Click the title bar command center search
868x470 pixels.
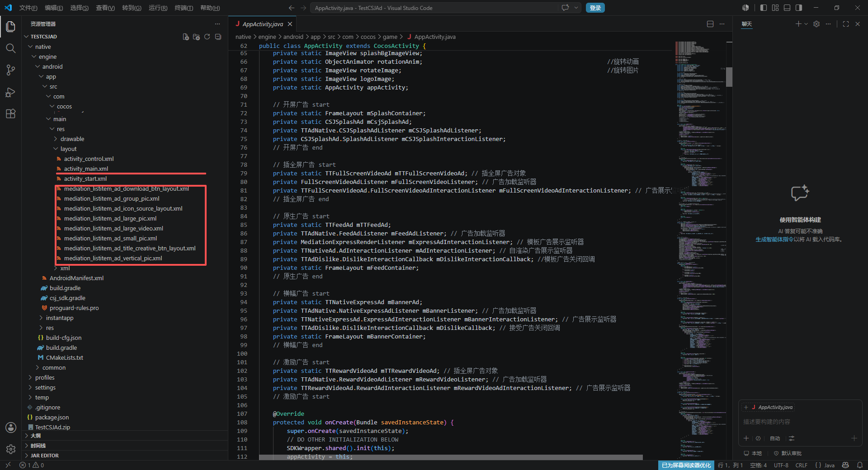(x=434, y=8)
